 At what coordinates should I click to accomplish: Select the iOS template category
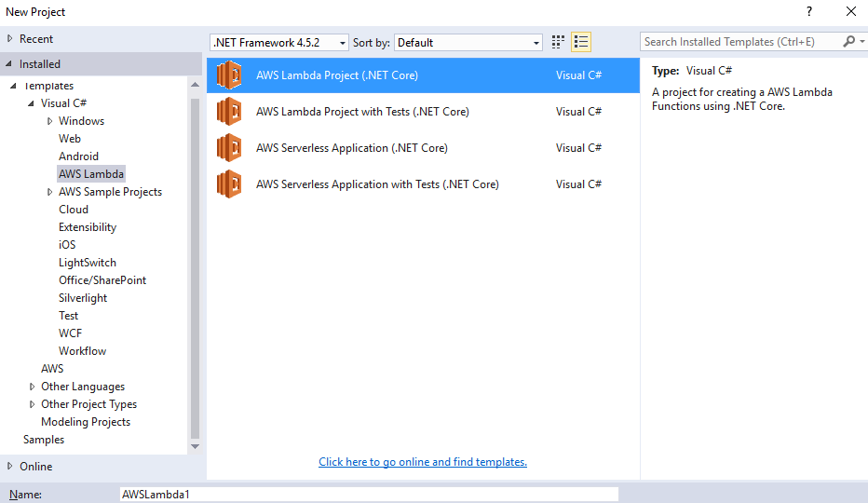coord(67,245)
